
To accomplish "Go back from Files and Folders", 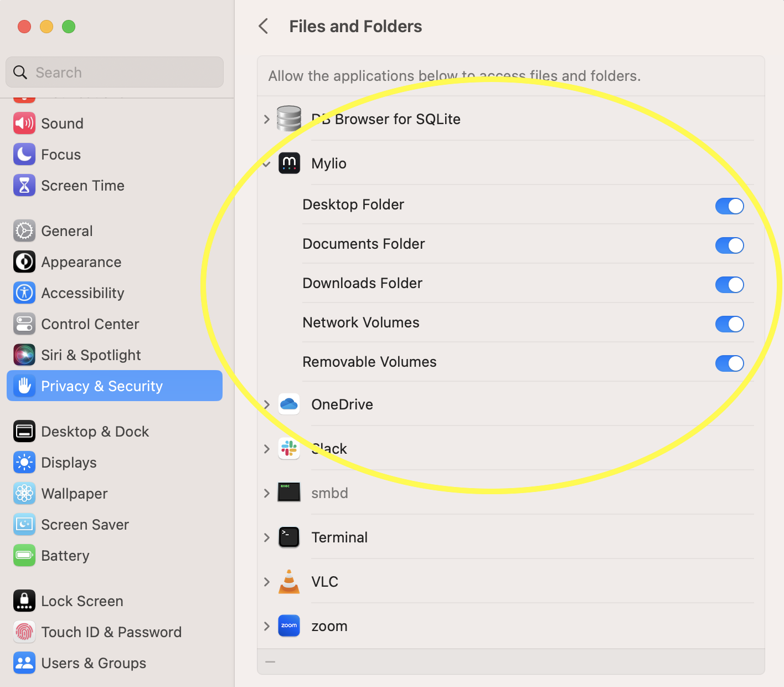I will tap(264, 26).
